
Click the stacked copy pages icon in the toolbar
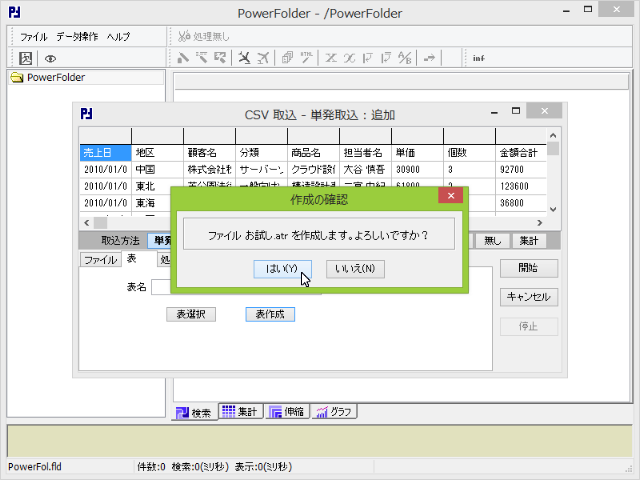[x=287, y=58]
